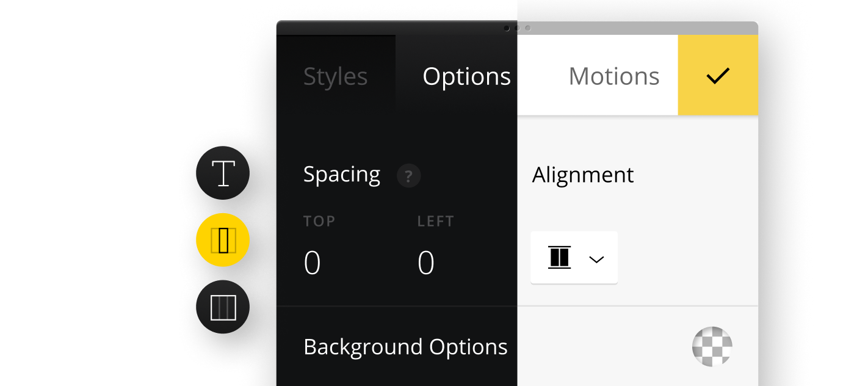
Task: Click the TOP field label
Action: point(319,221)
